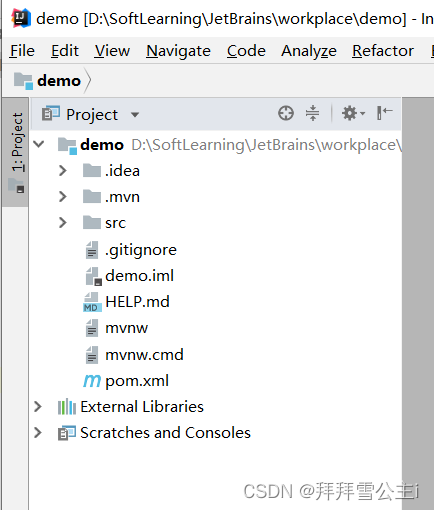Click the mvnw.cmd file icon
The width and height of the screenshot is (434, 510).
pos(92,355)
